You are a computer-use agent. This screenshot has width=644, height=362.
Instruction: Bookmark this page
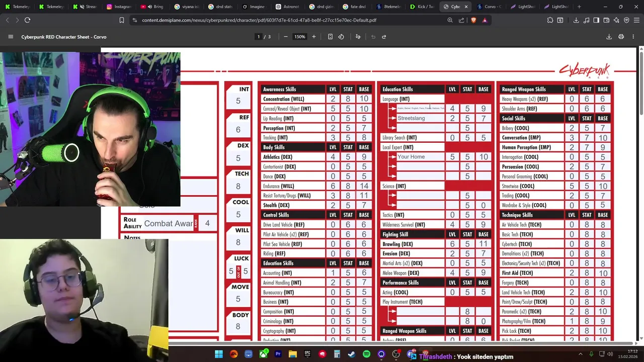coord(121,20)
